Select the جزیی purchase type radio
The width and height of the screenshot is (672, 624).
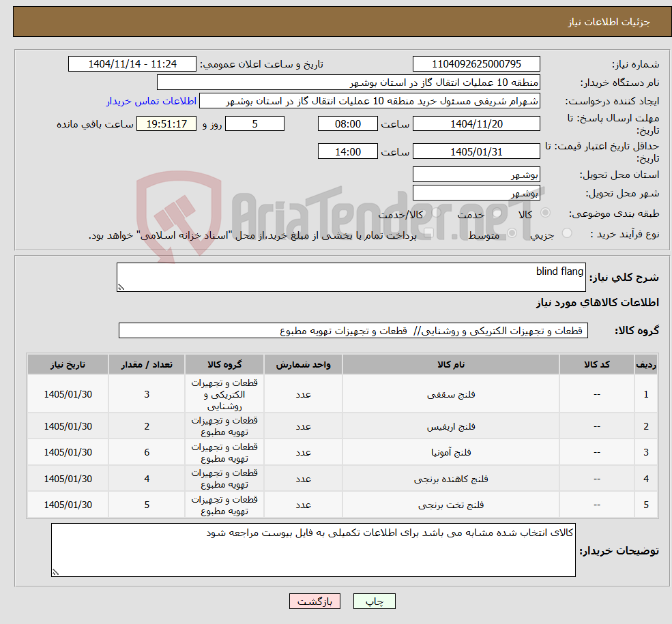click(x=566, y=233)
